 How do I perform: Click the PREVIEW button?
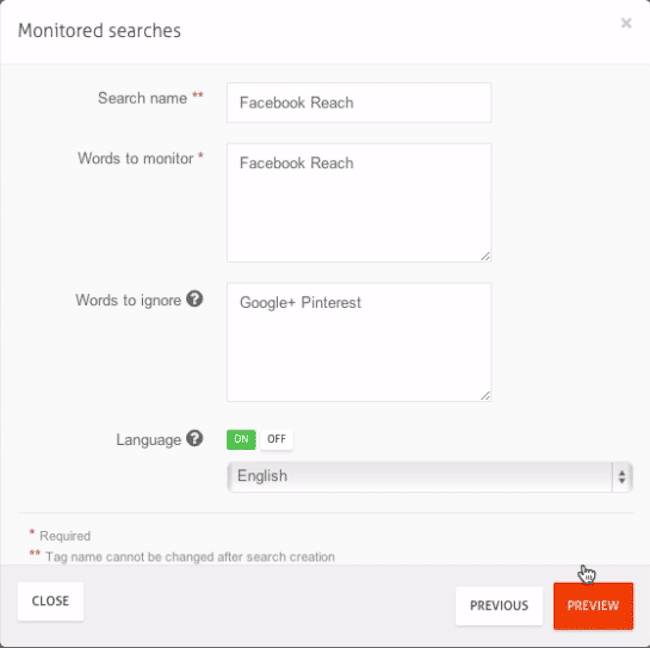click(x=593, y=606)
